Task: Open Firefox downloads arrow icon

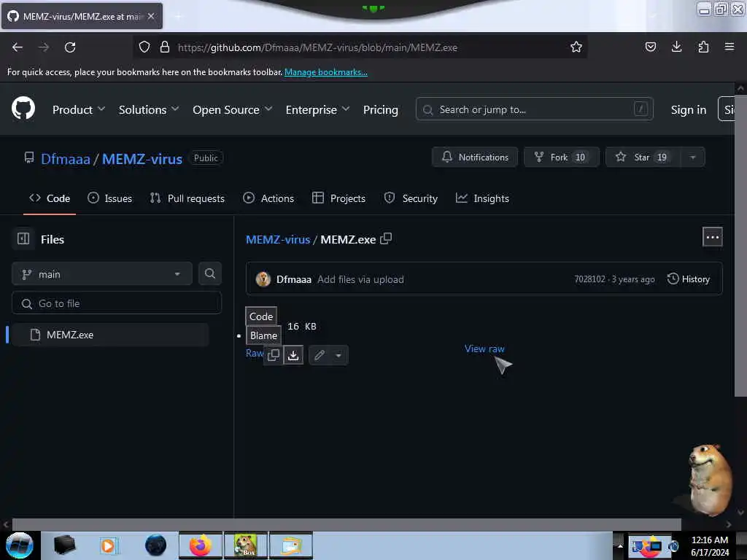Action: 676,47
